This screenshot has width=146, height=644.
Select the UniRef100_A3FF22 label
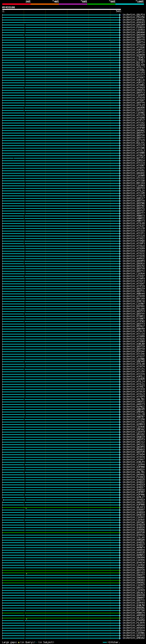point(133,50)
